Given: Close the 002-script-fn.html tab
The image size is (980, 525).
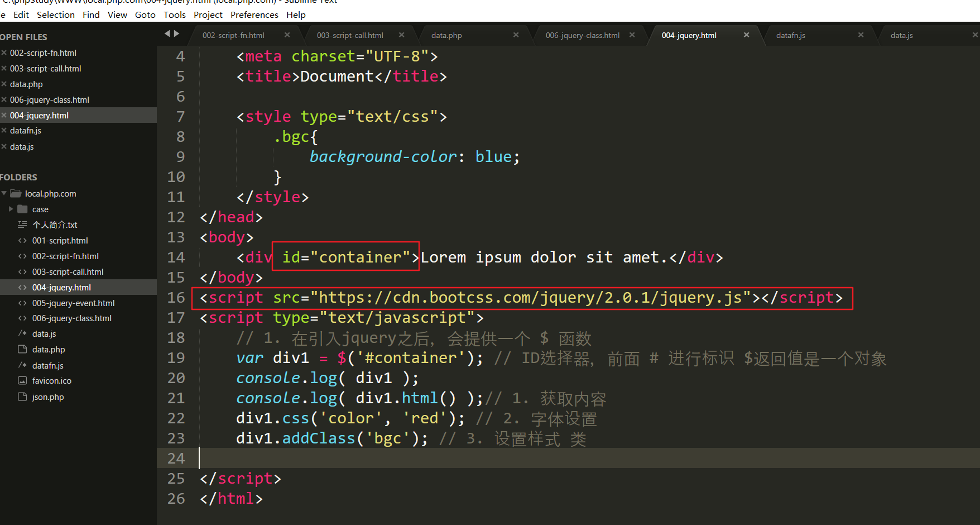Looking at the screenshot, I should (x=287, y=35).
